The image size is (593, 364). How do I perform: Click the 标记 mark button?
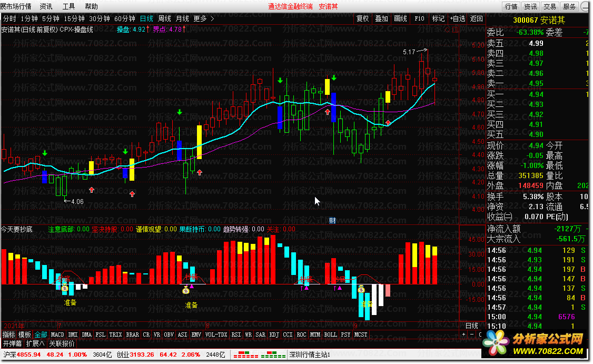point(438,18)
